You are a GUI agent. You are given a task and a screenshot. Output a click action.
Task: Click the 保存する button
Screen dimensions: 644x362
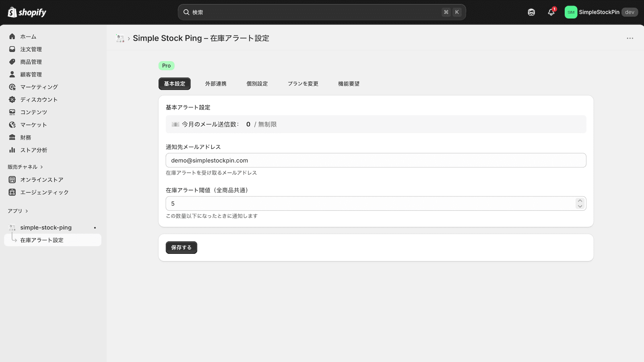pyautogui.click(x=182, y=248)
